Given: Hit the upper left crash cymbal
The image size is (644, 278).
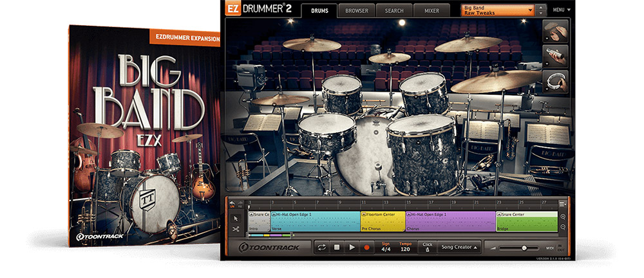Looking at the screenshot, I should tap(312, 45).
